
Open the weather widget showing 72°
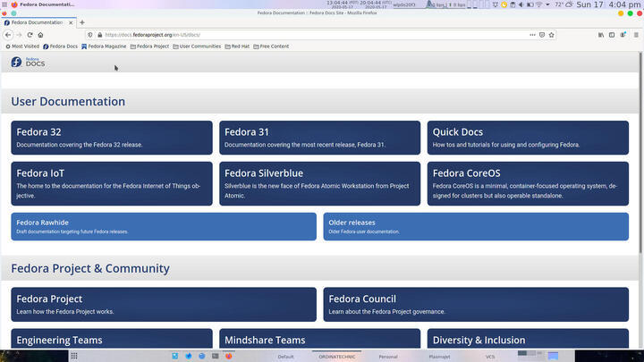coord(563,4)
